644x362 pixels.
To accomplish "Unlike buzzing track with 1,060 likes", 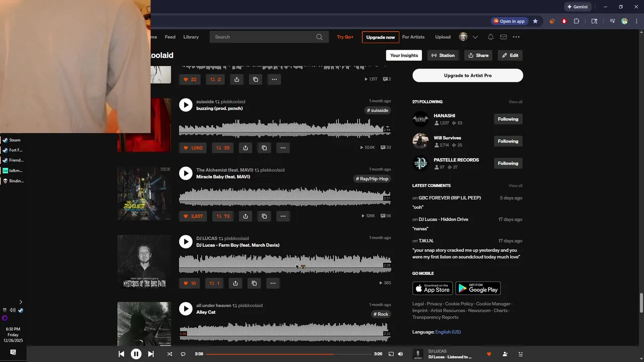I will [x=193, y=148].
